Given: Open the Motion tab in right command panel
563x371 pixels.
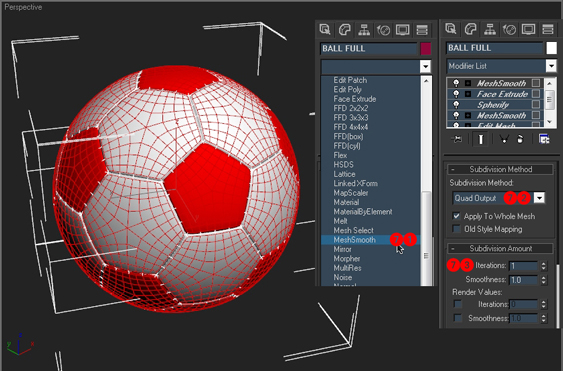Looking at the screenshot, I should (x=510, y=29).
